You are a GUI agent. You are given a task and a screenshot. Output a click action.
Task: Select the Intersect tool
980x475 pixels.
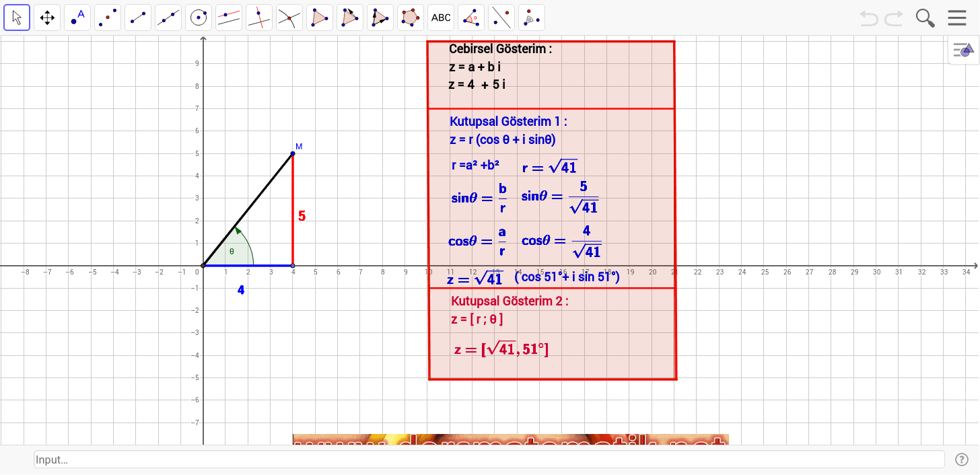tap(289, 17)
